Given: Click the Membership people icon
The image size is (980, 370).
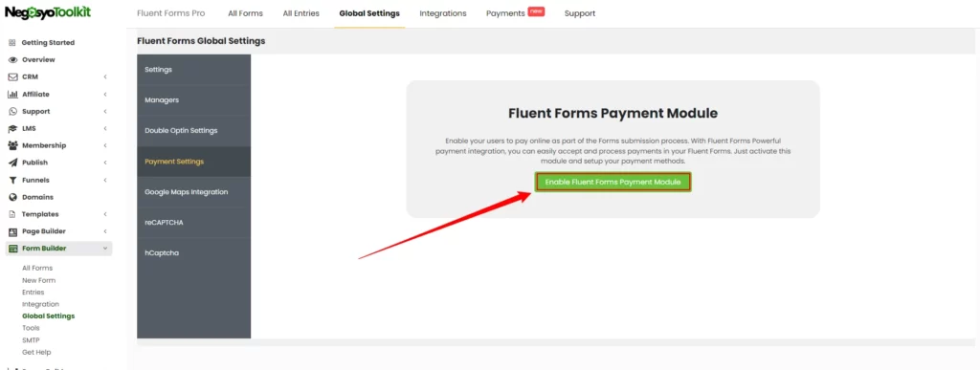Looking at the screenshot, I should pos(11,145).
